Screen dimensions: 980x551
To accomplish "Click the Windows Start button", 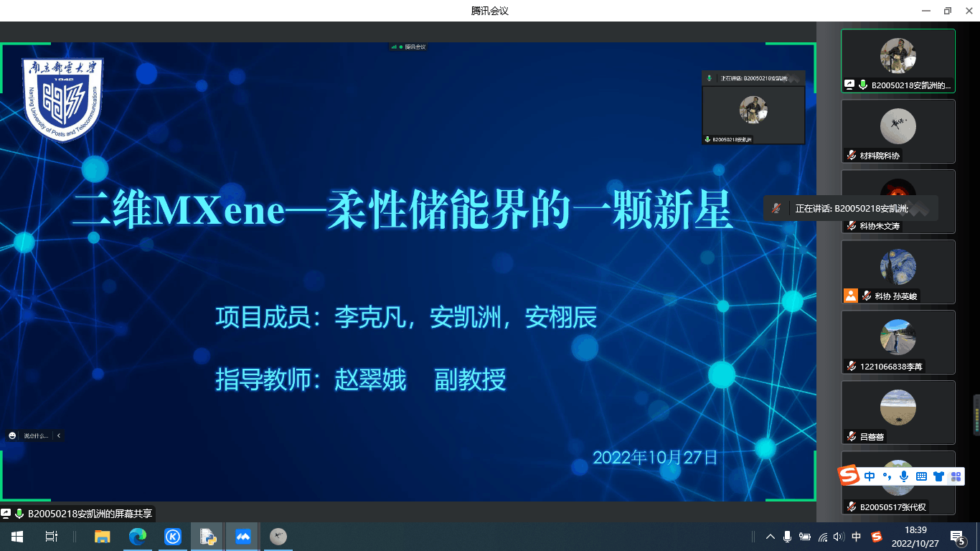I will pyautogui.click(x=17, y=537).
